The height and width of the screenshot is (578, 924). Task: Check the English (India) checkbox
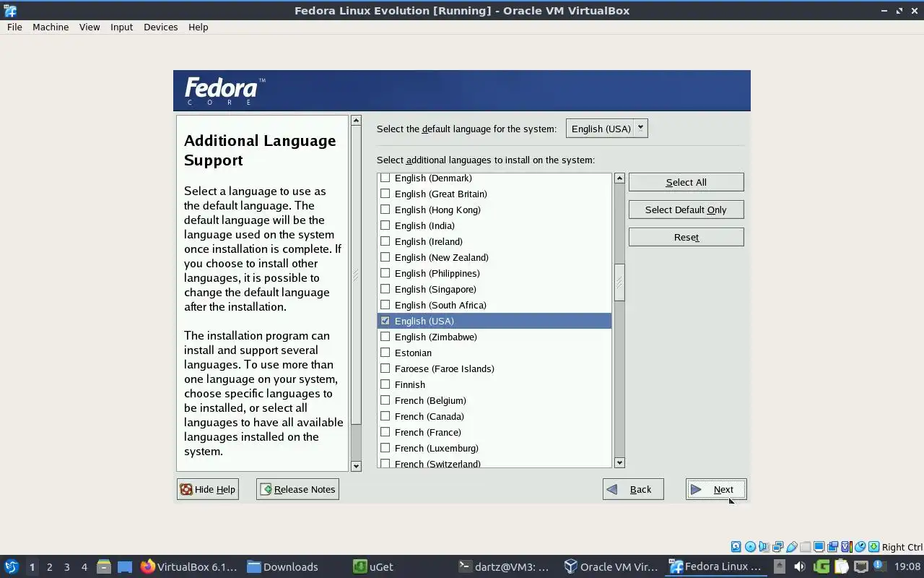(x=385, y=225)
